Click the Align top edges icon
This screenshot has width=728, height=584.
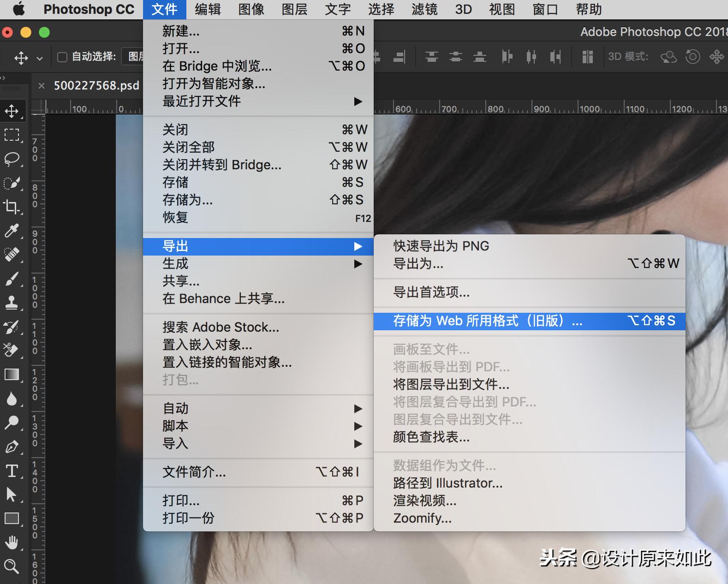pyautogui.click(x=432, y=57)
